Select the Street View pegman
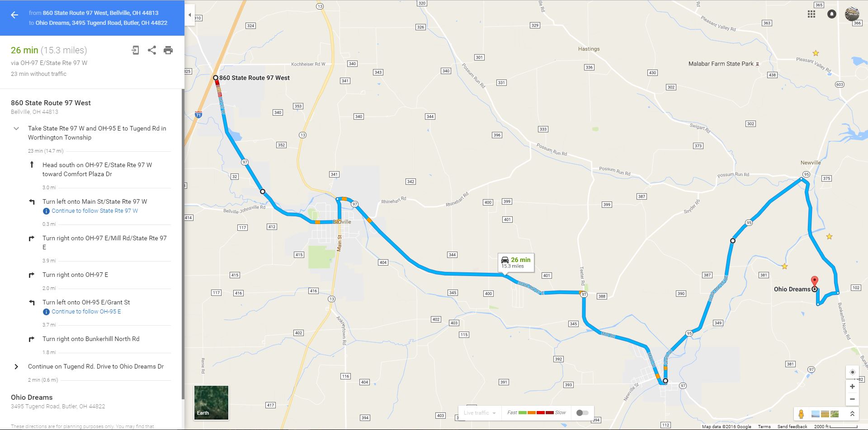This screenshot has height=430, width=868. click(x=801, y=414)
